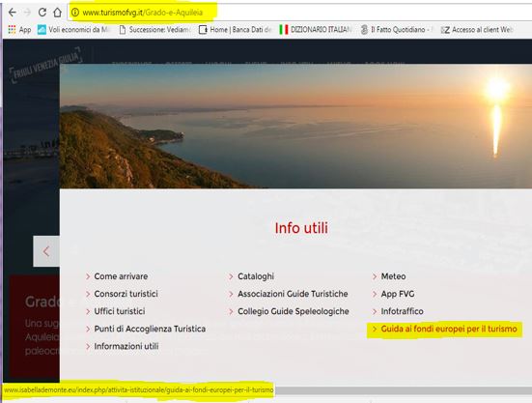Image resolution: width=532 pixels, height=403 pixels.
Task: Click the Friuli Venezia Giulia logo
Action: point(45,65)
